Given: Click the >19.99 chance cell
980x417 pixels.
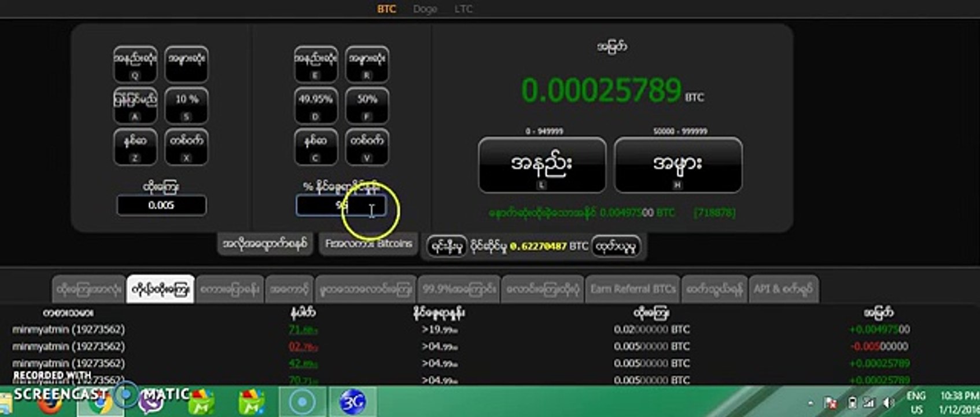Looking at the screenshot, I should [440, 330].
